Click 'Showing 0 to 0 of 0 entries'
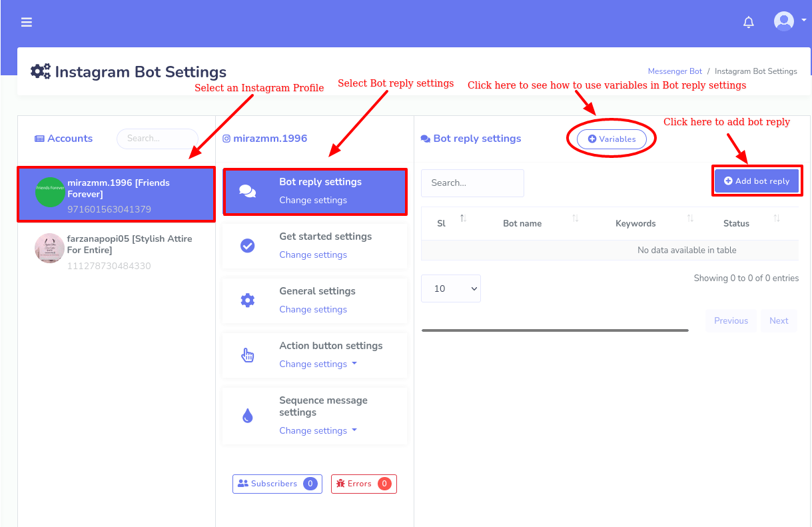Screen dimensions: 812x527 click(x=746, y=278)
